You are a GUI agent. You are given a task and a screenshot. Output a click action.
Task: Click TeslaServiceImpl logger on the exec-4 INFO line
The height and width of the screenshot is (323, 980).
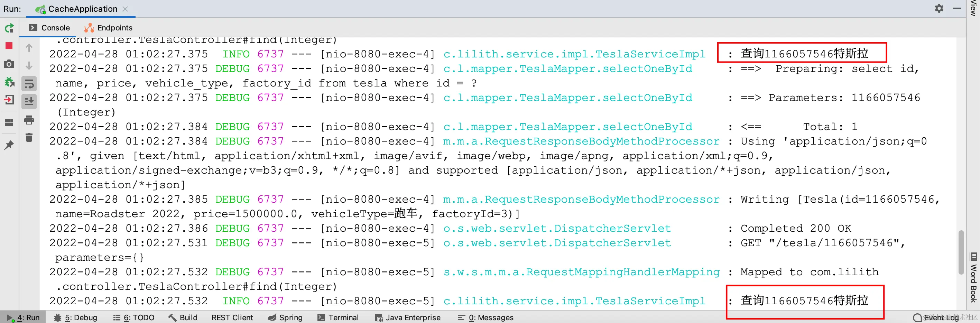click(x=574, y=54)
